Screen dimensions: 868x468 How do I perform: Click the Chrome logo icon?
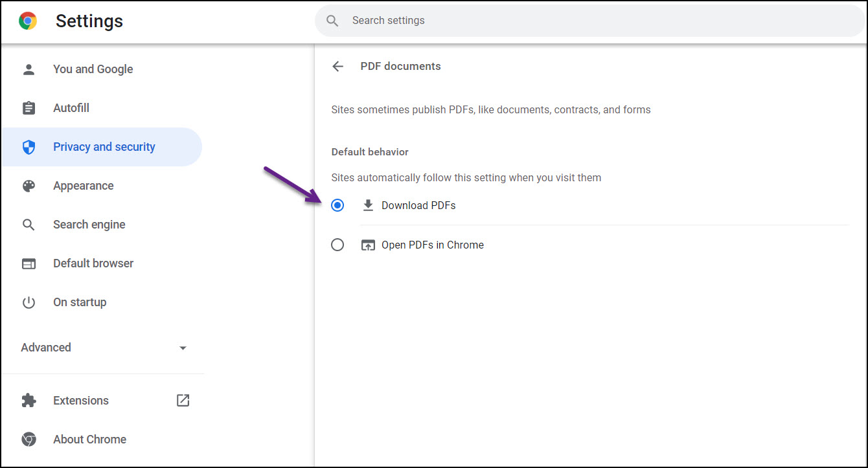pos(28,21)
